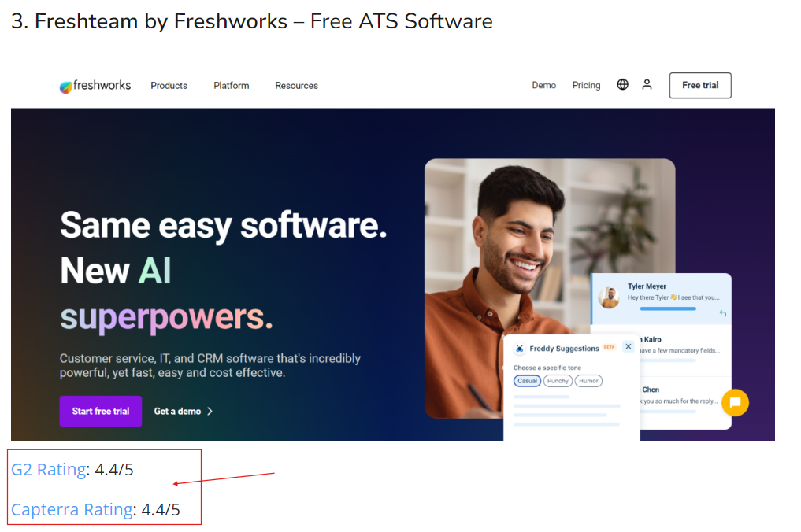
Task: Open the yellow chat widget bubble
Action: click(x=735, y=403)
